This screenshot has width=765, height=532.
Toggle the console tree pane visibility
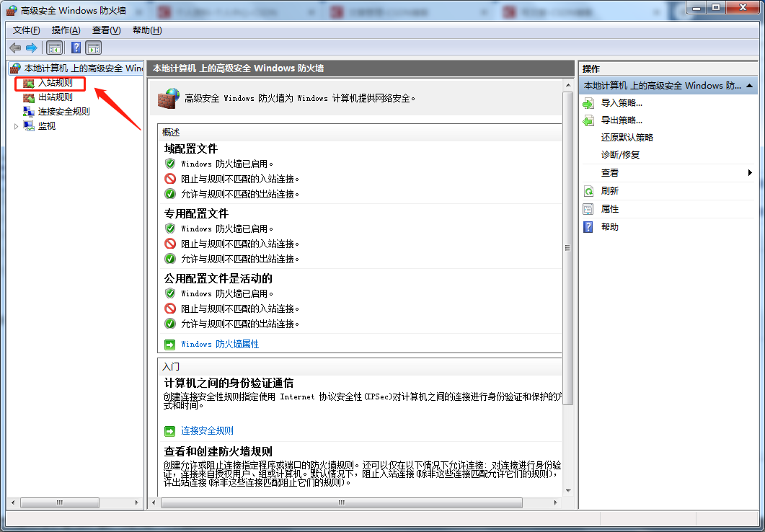pyautogui.click(x=53, y=48)
